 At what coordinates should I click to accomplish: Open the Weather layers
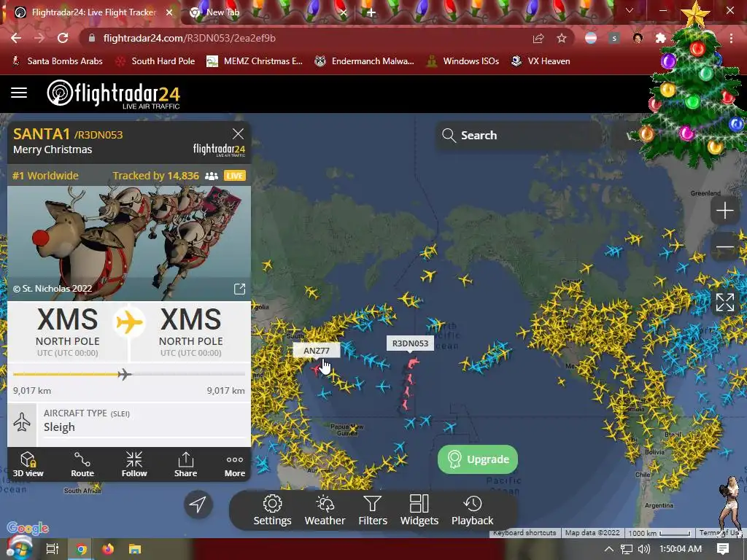pyautogui.click(x=325, y=510)
